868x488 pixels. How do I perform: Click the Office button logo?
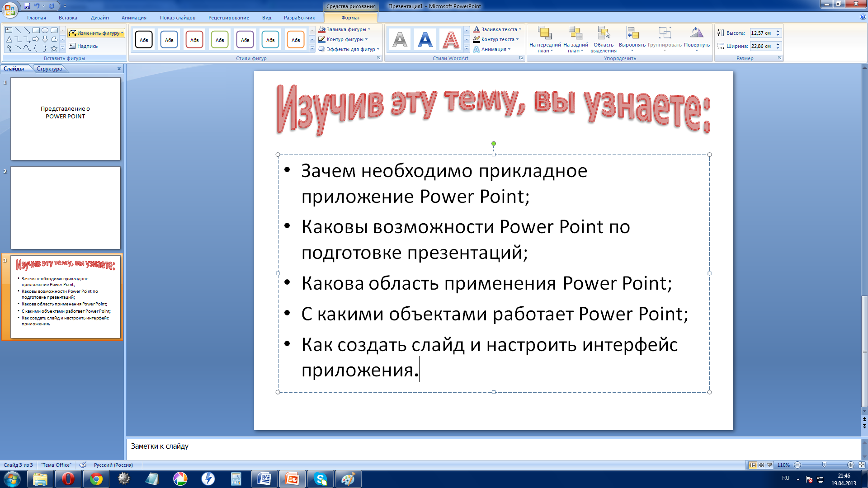coord(9,9)
